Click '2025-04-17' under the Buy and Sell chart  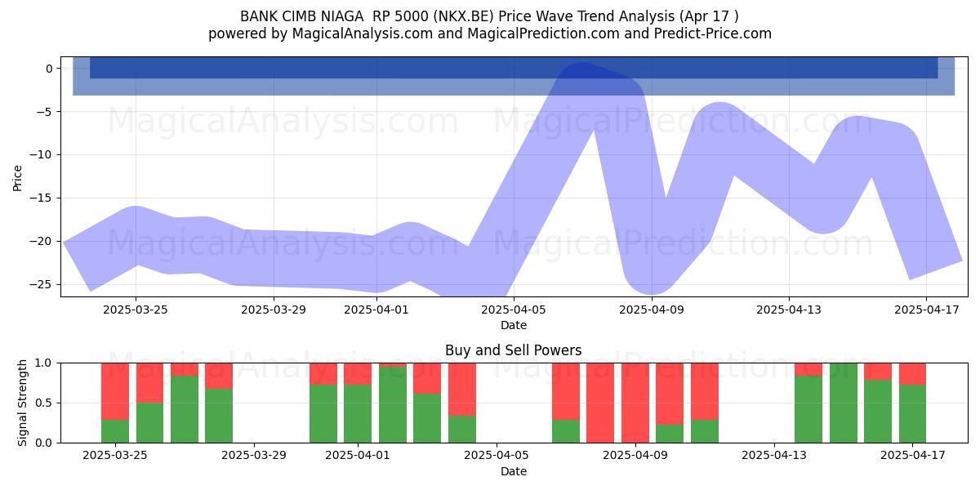click(x=912, y=456)
